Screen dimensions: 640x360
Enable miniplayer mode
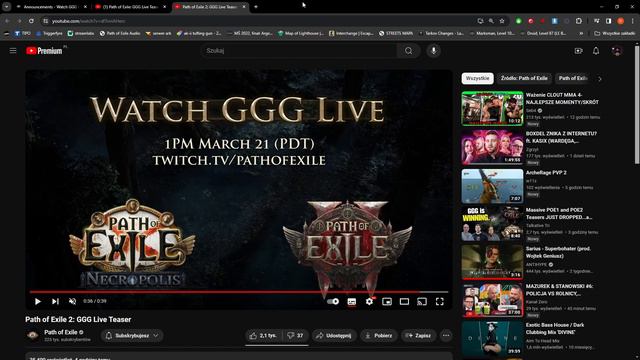coord(387,301)
